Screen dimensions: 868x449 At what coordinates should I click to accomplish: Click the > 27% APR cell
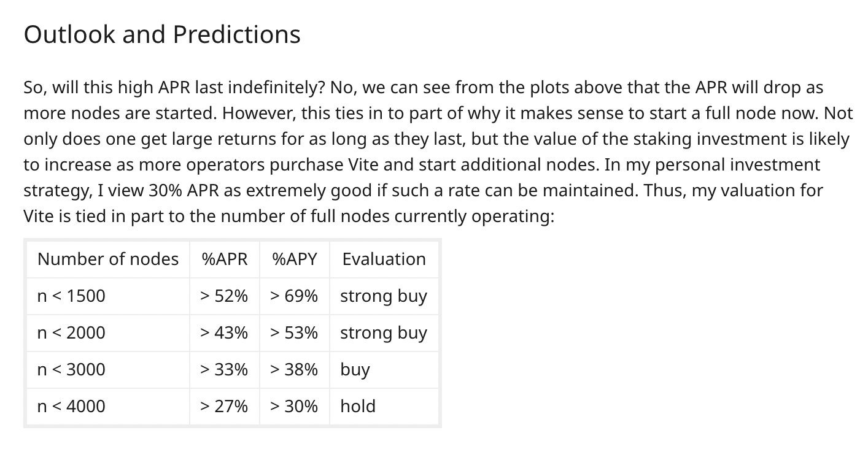point(224,407)
